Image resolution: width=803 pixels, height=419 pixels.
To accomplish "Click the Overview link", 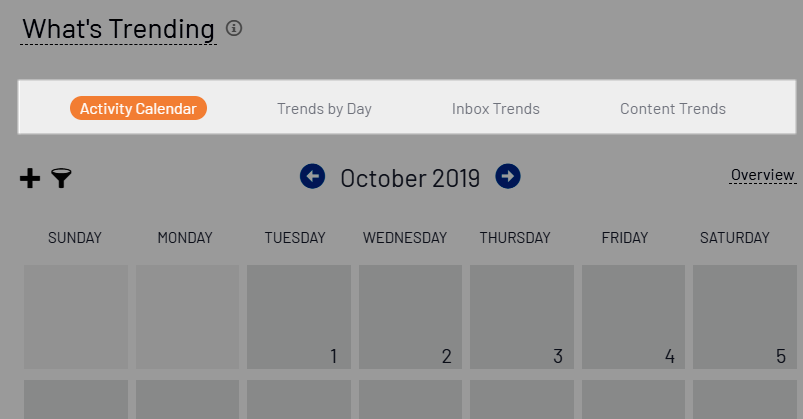I will click(x=762, y=176).
